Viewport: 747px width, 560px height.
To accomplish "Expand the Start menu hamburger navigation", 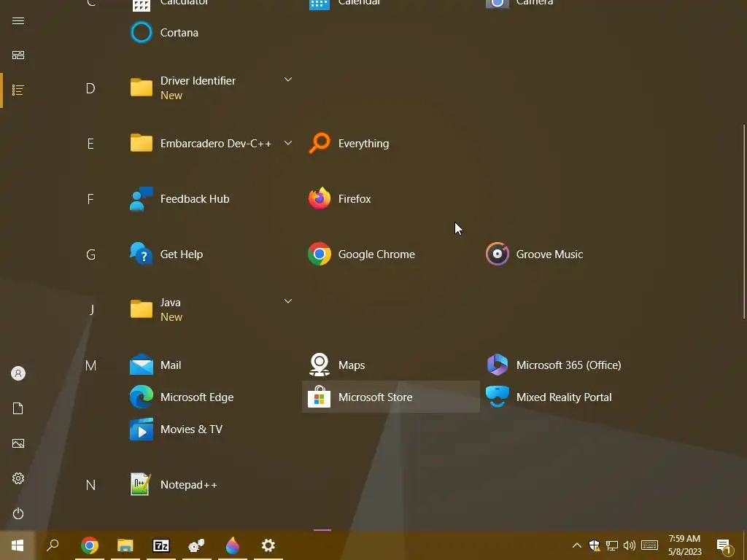I will coord(18,20).
